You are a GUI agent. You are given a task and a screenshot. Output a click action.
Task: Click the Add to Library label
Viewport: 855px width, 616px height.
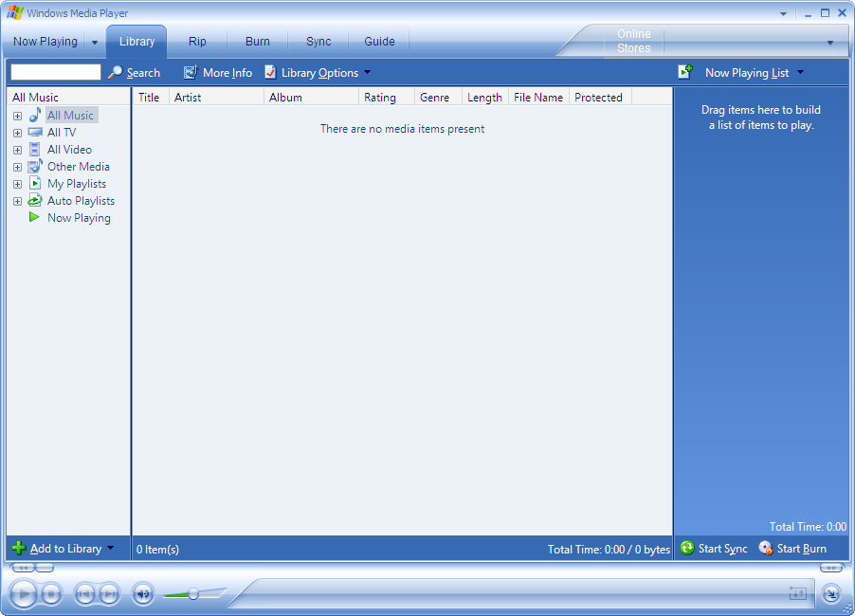(66, 549)
